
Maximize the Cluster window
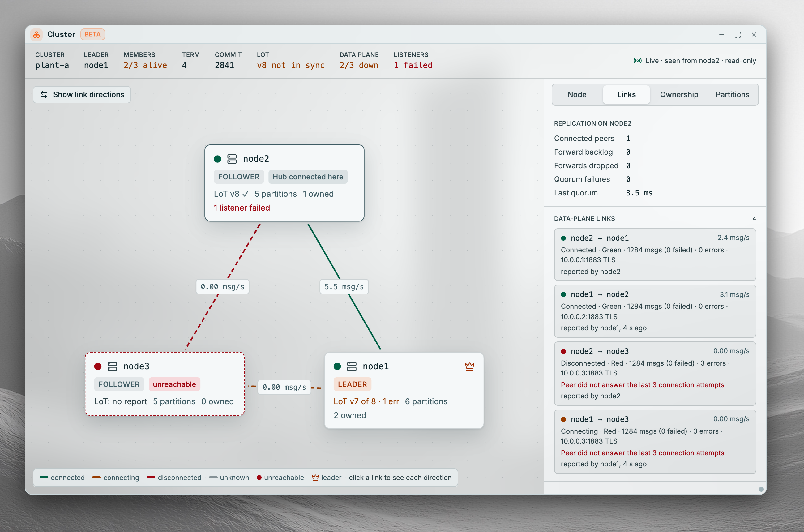[738, 35]
